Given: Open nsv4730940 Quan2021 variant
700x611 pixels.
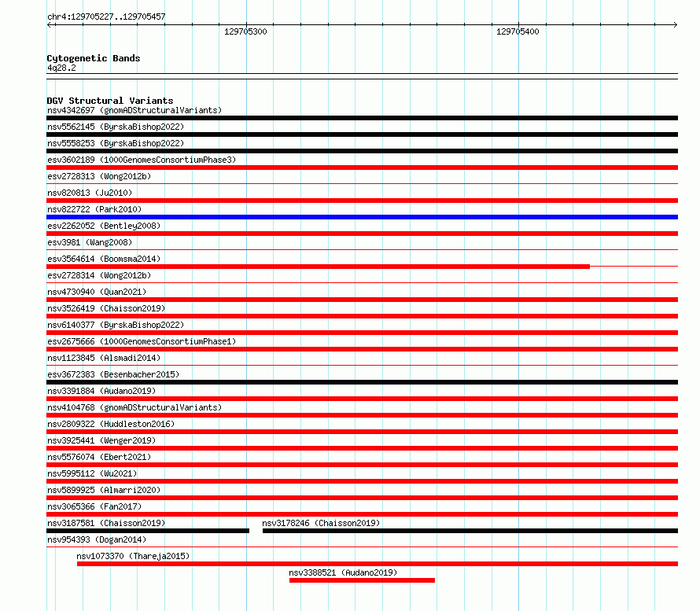Looking at the screenshot, I should (x=97, y=292).
